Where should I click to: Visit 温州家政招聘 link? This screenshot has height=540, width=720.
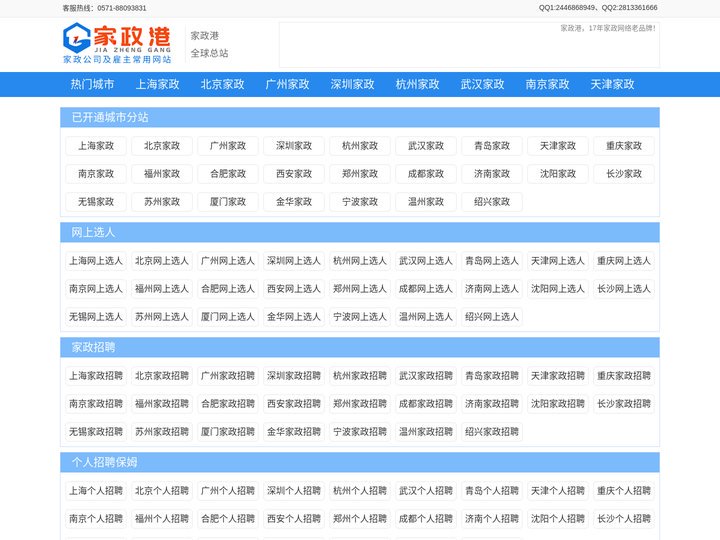pos(426,432)
